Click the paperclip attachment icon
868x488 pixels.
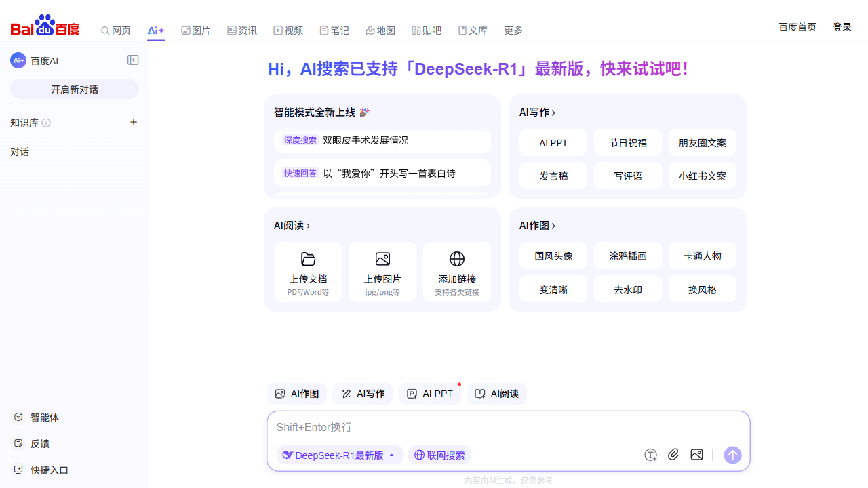pyautogui.click(x=673, y=455)
